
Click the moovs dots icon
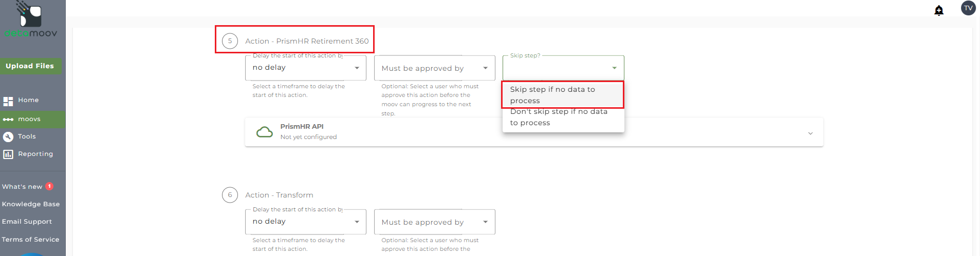[8, 120]
